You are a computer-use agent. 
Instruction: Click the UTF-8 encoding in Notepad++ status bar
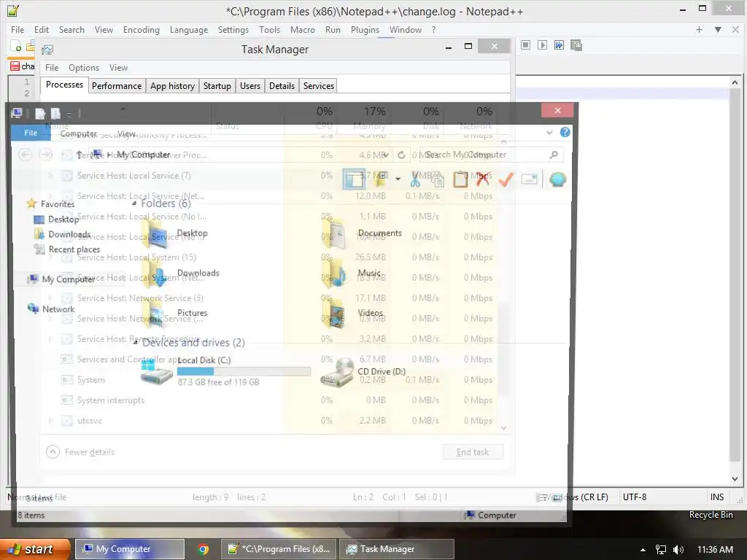(634, 497)
